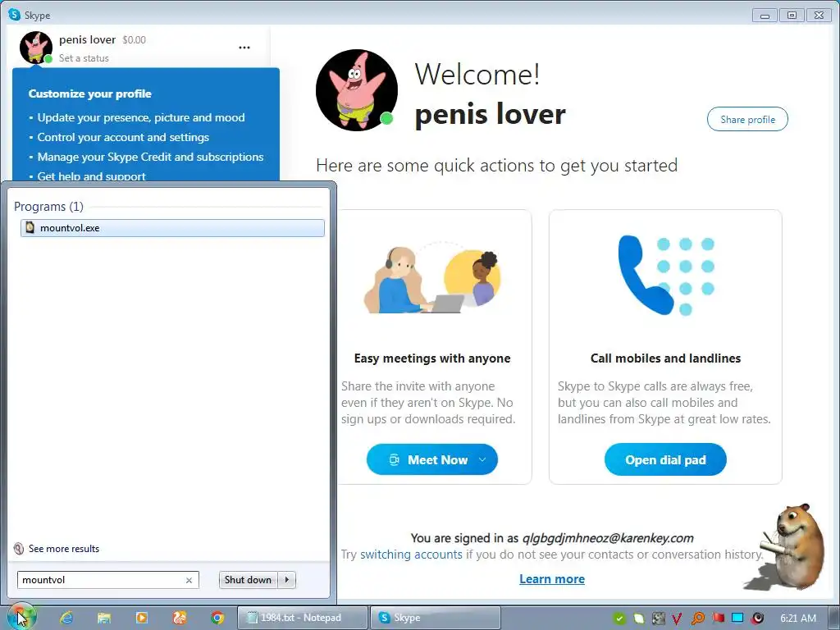Click the Windows Start orb
The width and height of the screenshot is (840, 630).
pyautogui.click(x=21, y=617)
